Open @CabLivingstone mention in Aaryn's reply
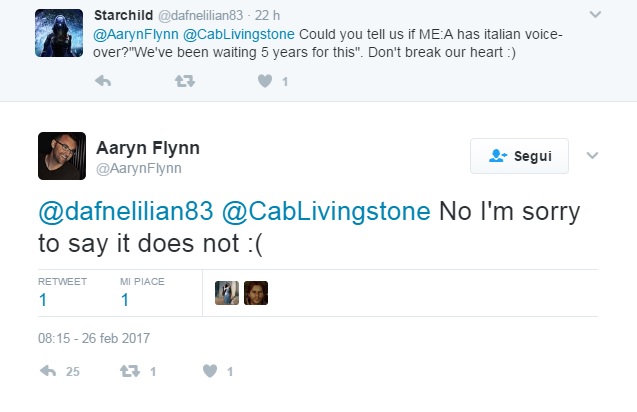The image size is (637, 412). point(326,212)
